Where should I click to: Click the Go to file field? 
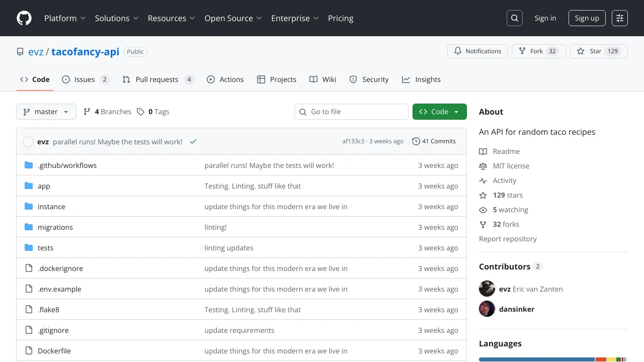coord(351,112)
